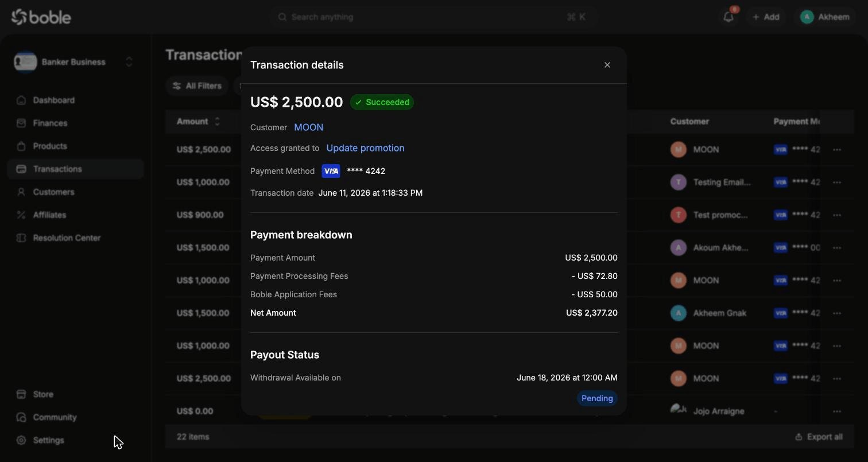The height and width of the screenshot is (462, 868).
Task: Open Products in sidebar
Action: (x=75, y=146)
